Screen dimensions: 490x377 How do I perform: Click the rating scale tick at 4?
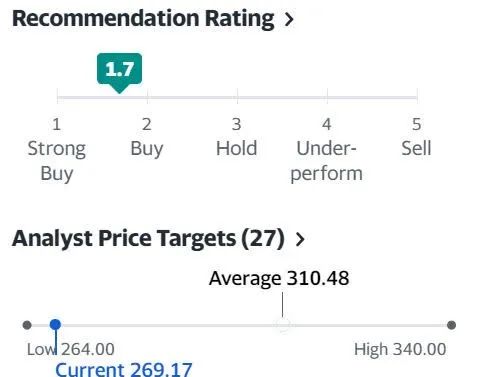327,97
